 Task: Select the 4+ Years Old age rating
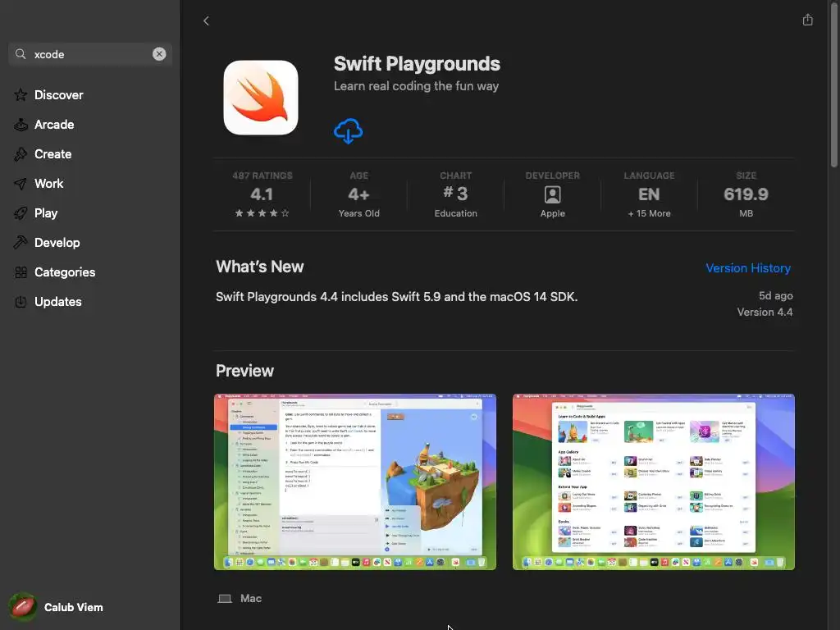(x=359, y=195)
